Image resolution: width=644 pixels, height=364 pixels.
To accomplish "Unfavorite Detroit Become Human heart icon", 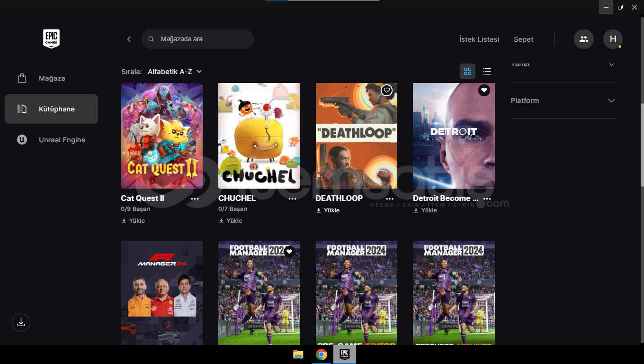I will pyautogui.click(x=484, y=90).
